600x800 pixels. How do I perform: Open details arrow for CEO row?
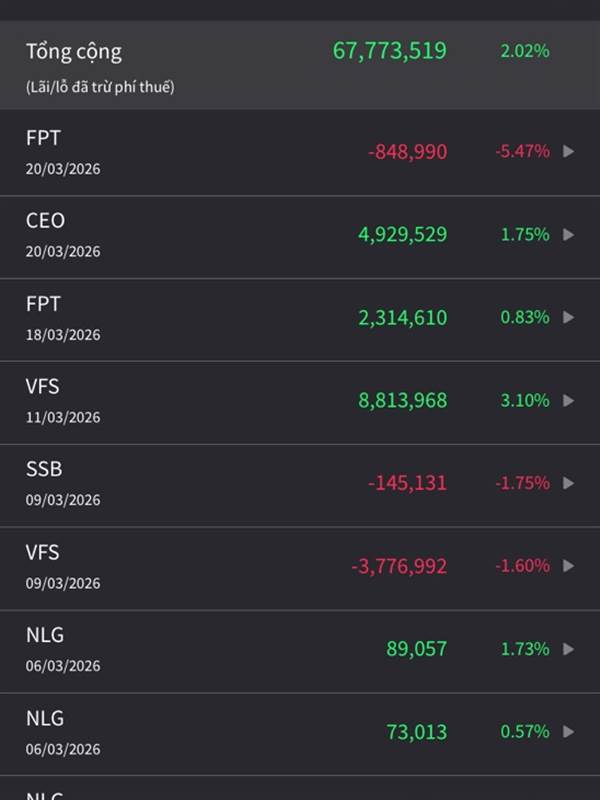point(568,235)
